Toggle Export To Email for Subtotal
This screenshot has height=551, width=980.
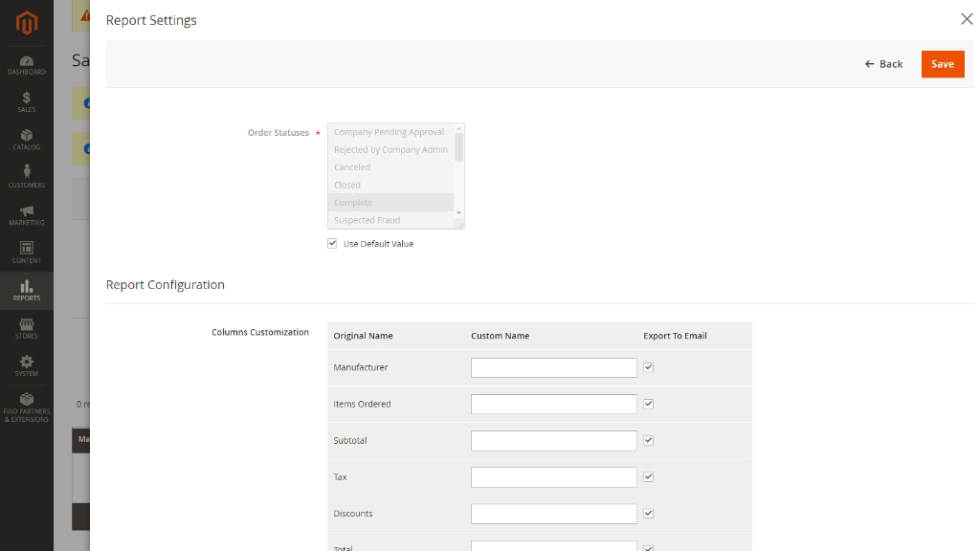pos(648,440)
